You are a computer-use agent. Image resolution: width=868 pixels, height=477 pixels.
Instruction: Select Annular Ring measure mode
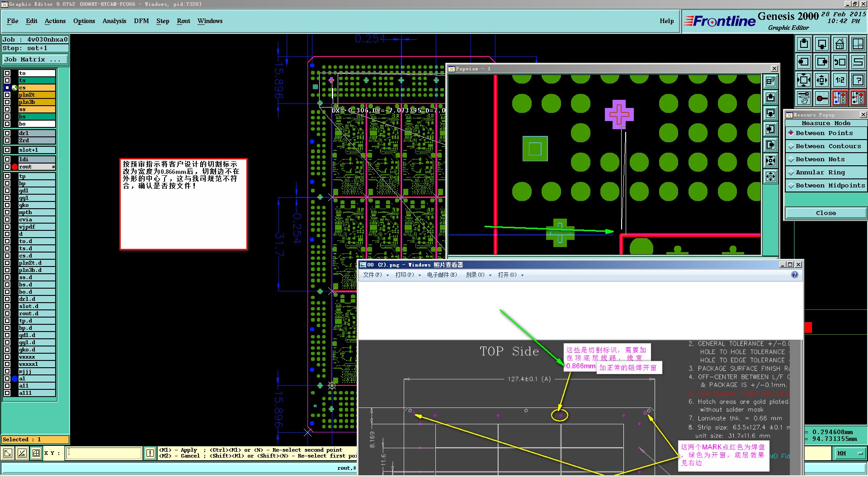click(826, 173)
